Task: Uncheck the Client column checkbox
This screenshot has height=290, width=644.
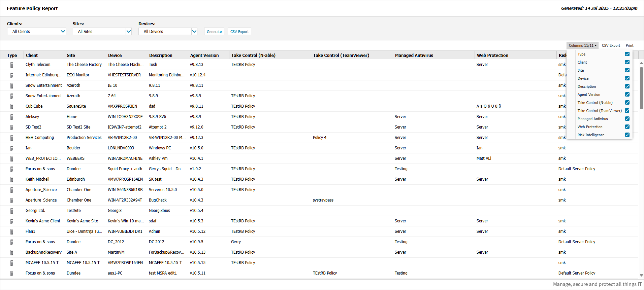Action: tap(627, 62)
